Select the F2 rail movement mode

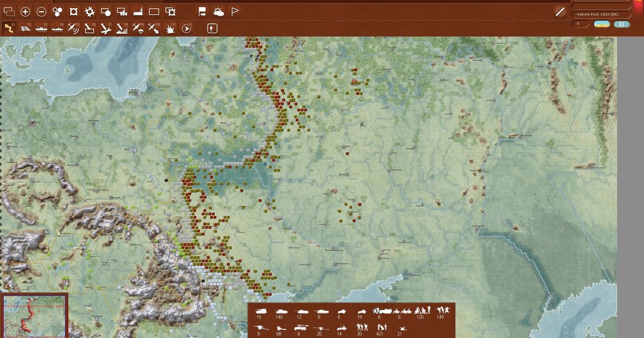click(x=25, y=27)
